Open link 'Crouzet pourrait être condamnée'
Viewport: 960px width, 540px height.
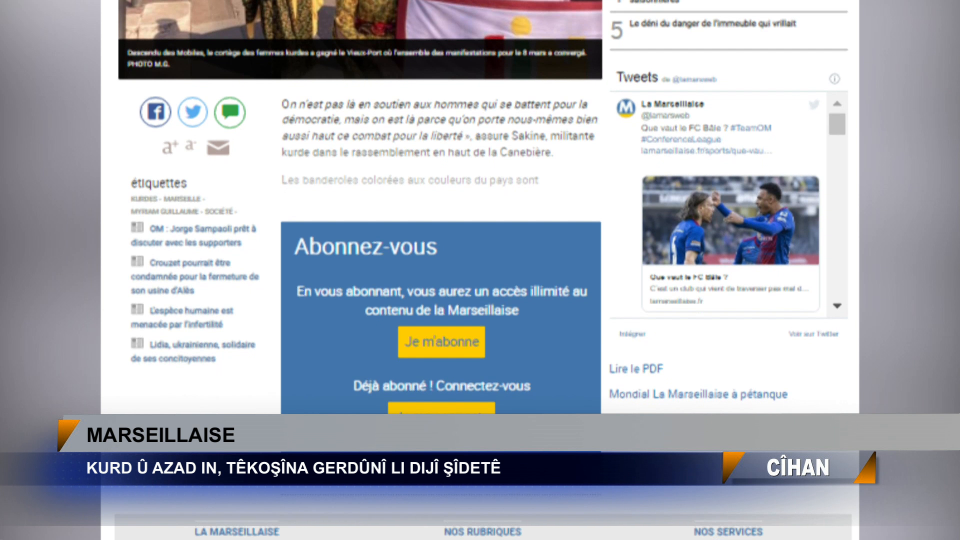point(195,277)
